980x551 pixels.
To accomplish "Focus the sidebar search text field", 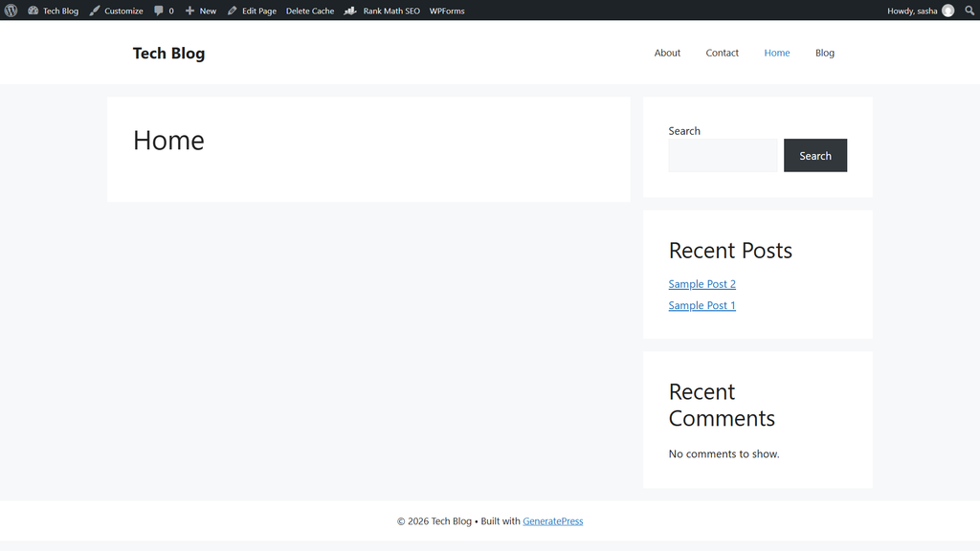I will click(723, 156).
